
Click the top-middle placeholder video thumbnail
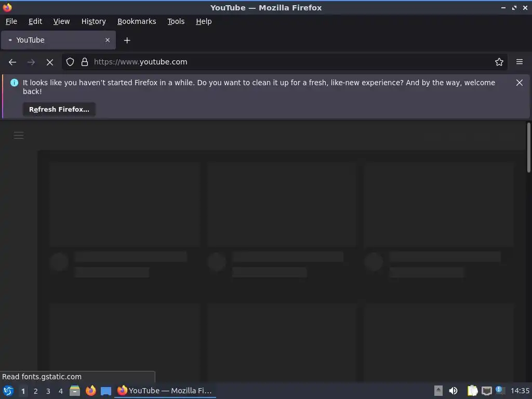pos(282,204)
